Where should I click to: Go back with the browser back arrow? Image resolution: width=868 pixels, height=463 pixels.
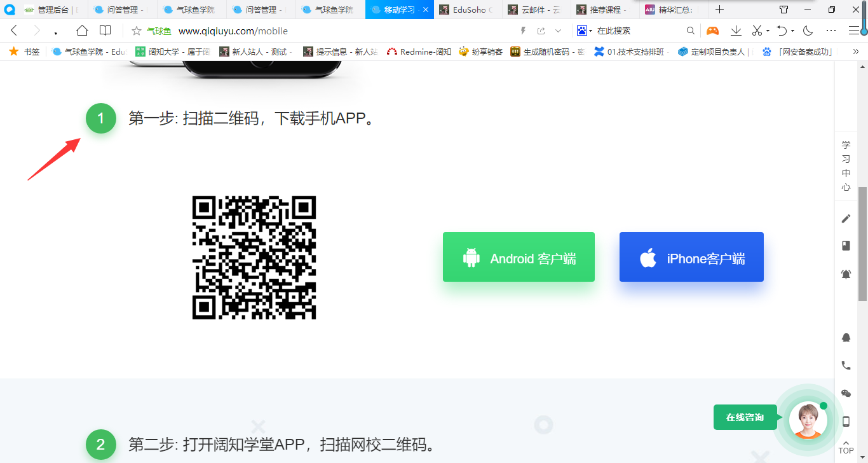click(14, 31)
